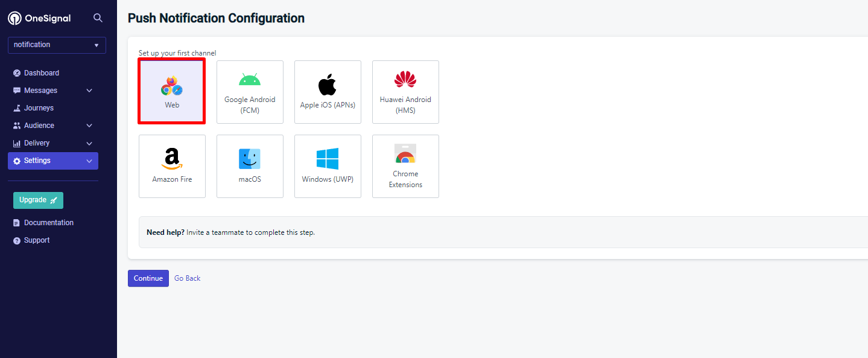Choose Chrome Extensions label
This screenshot has width=868, height=358.
pyautogui.click(x=405, y=179)
